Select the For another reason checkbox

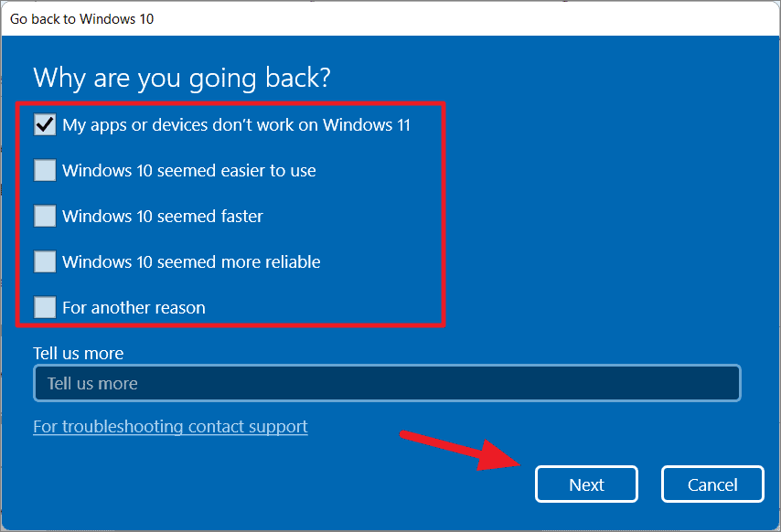click(x=45, y=307)
